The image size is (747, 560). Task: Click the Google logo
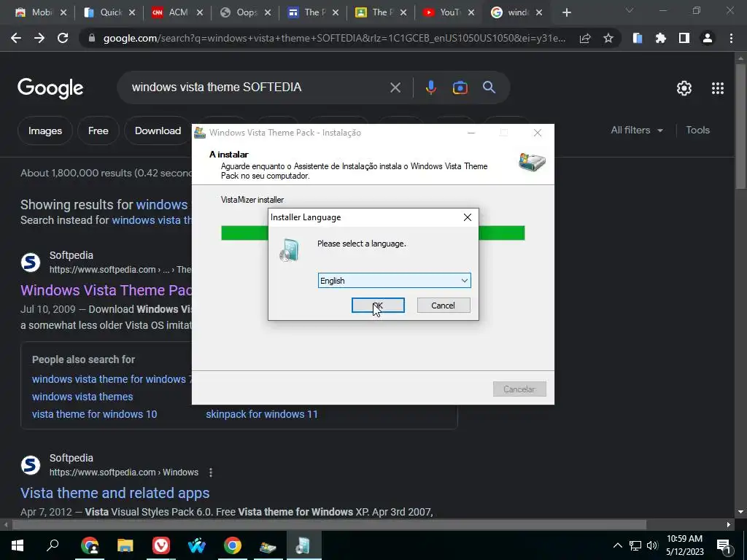pos(50,88)
